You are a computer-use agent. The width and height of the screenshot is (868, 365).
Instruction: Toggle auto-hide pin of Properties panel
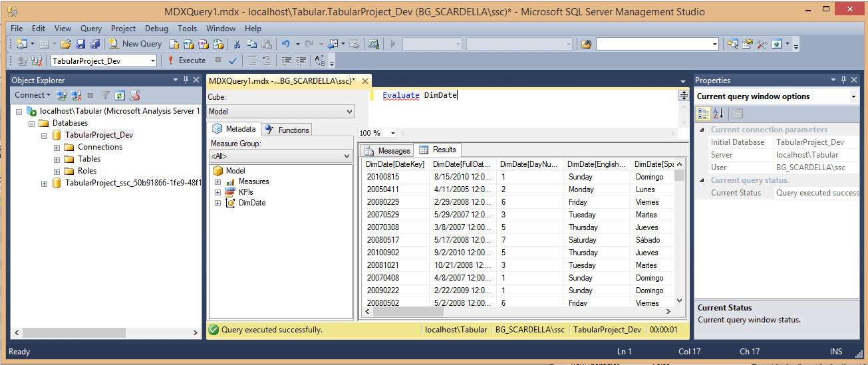tap(844, 80)
